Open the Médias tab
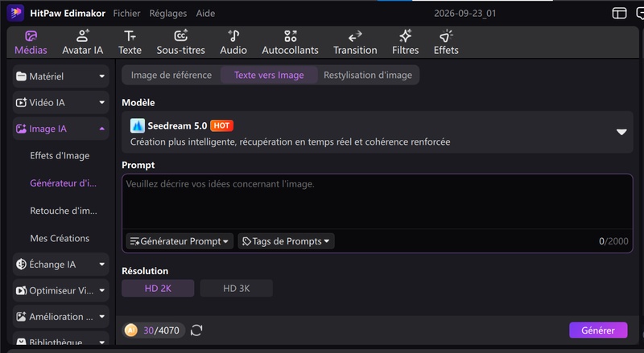This screenshot has height=353, width=644. 31,43
